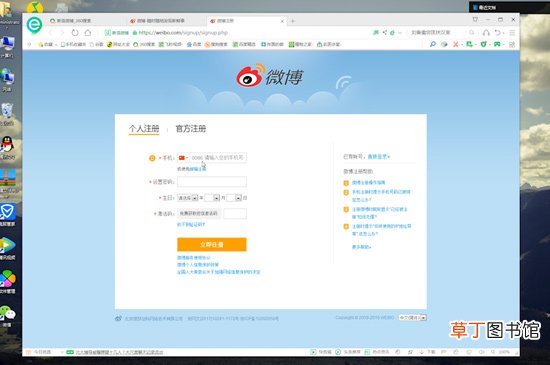Open the news headline link in status bar
Screen dimensions: 550x365
(x=119, y=352)
